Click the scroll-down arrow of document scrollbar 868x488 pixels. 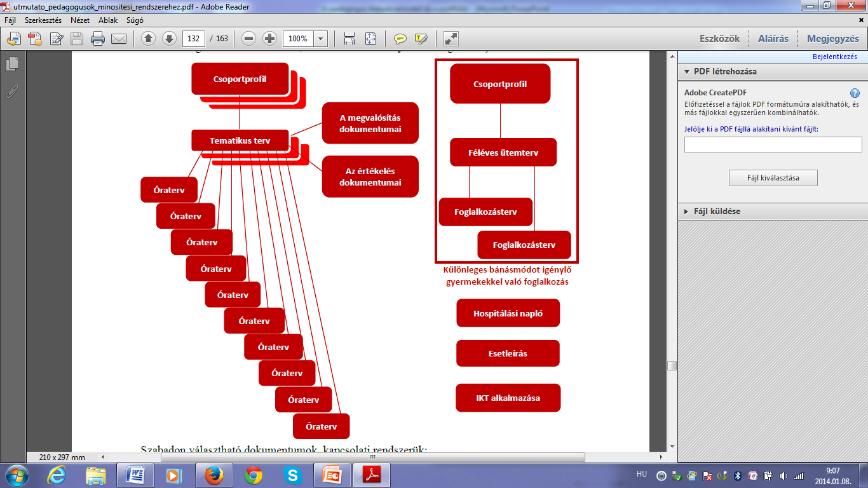[672, 447]
